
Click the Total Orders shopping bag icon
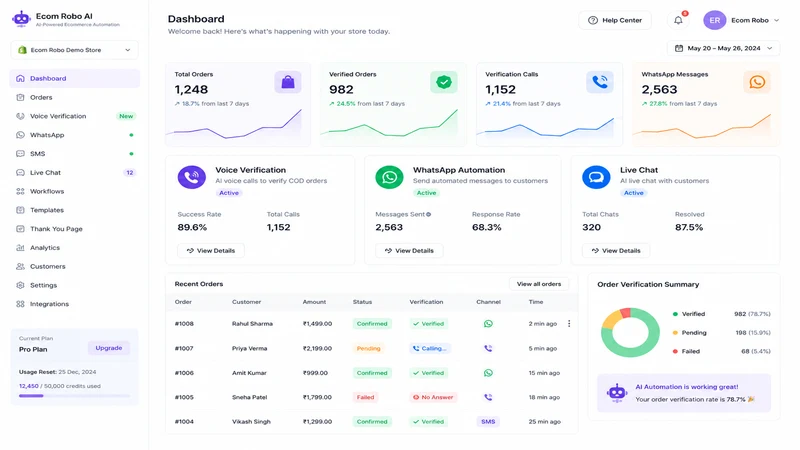coord(288,82)
